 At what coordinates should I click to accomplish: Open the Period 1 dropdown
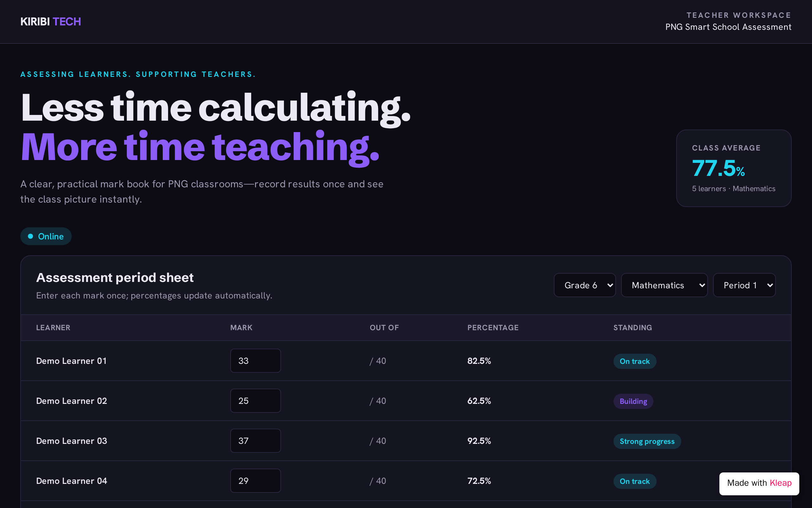744,285
